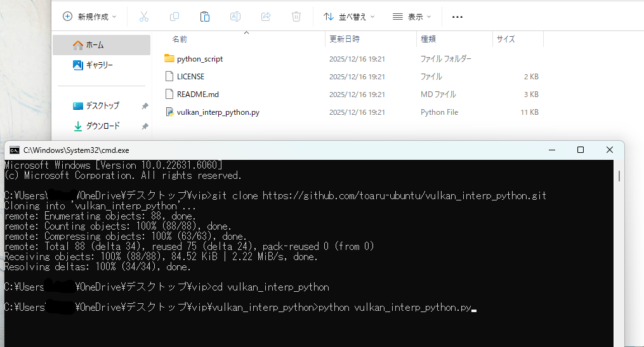Click the Copy icon in toolbar

[174, 16]
